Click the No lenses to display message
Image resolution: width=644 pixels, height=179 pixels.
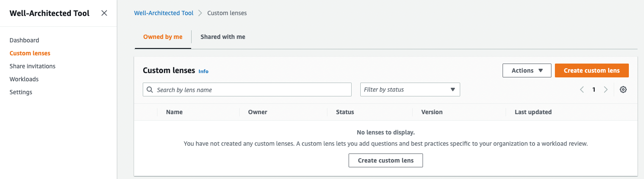point(386,132)
